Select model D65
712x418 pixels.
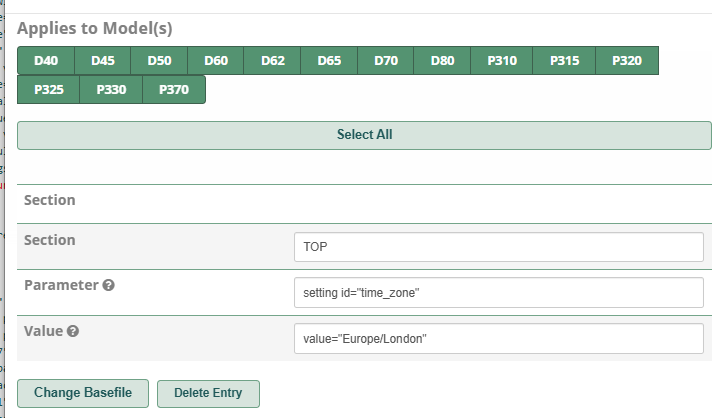coord(329,60)
